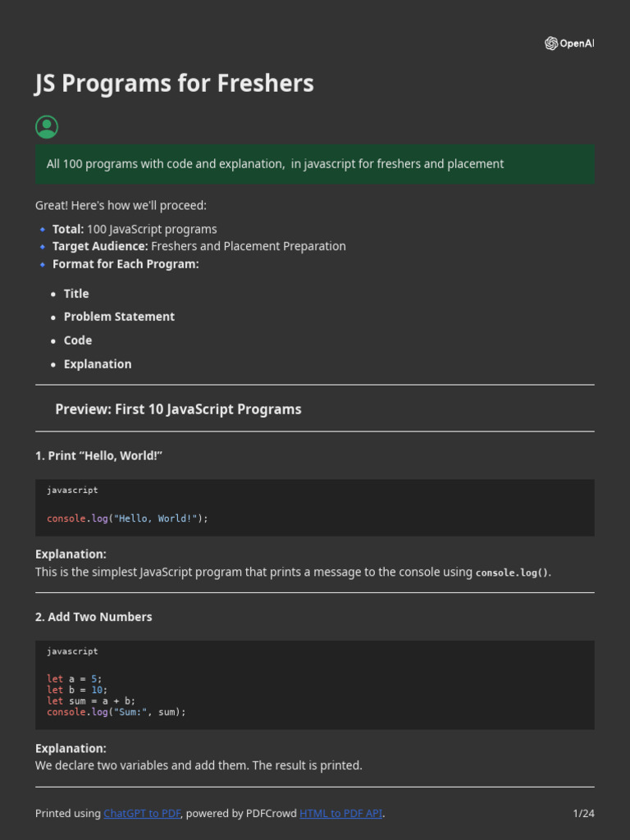Click the Add Two Numbers heading
The image size is (630, 840).
pyautogui.click(x=94, y=617)
